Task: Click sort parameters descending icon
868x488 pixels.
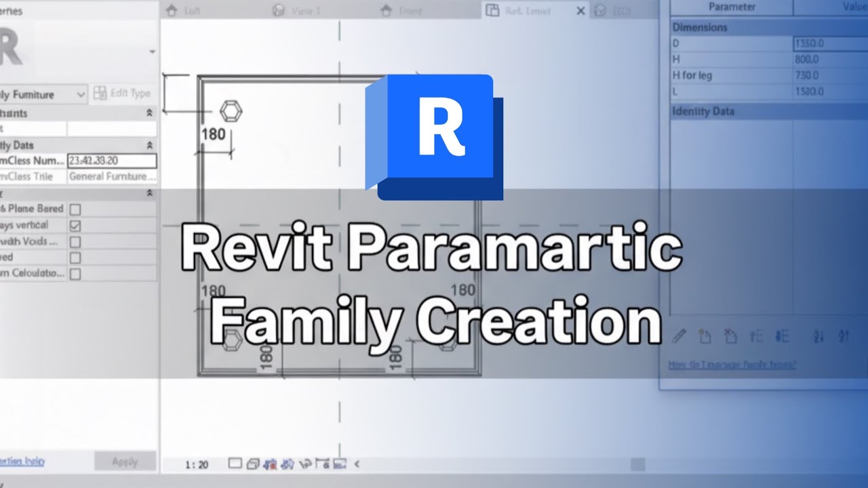Action: click(x=844, y=336)
